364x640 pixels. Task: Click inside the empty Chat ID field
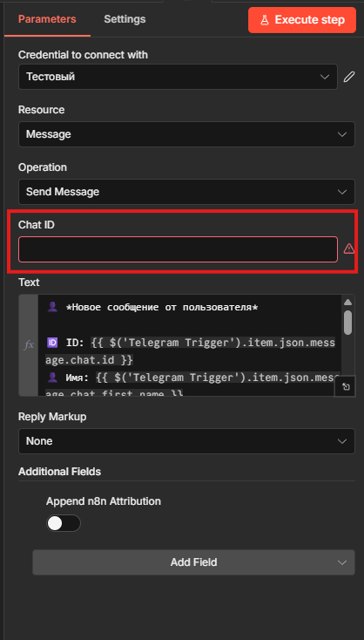[x=178, y=249]
